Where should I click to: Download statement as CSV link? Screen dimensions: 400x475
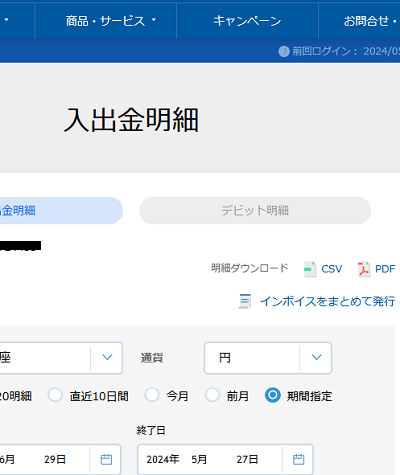coord(332,269)
